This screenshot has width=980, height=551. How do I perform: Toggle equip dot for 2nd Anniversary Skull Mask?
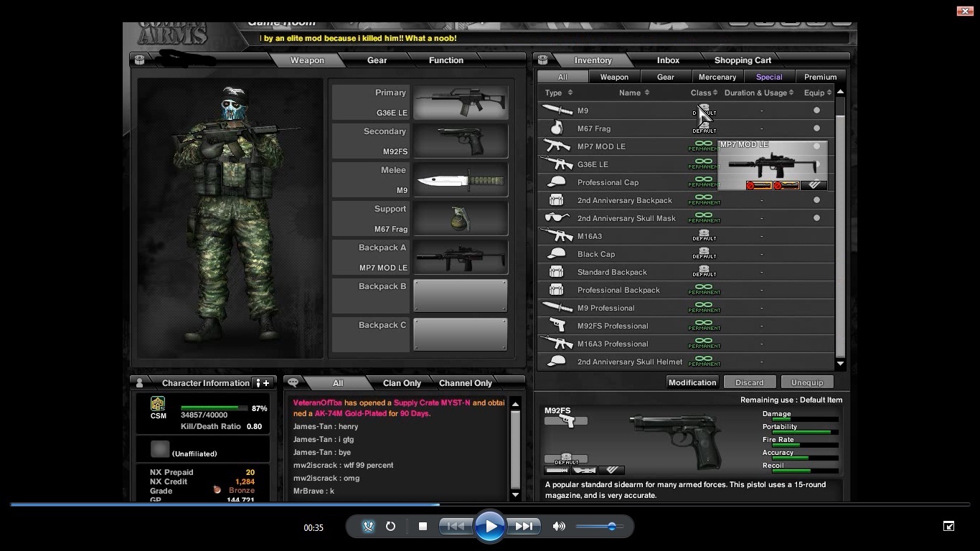point(816,218)
